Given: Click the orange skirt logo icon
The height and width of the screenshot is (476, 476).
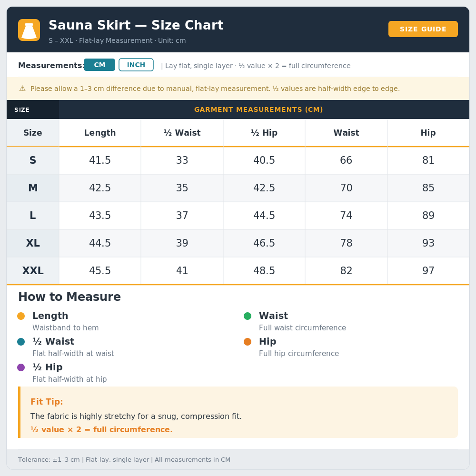Looking at the screenshot, I should [29, 30].
